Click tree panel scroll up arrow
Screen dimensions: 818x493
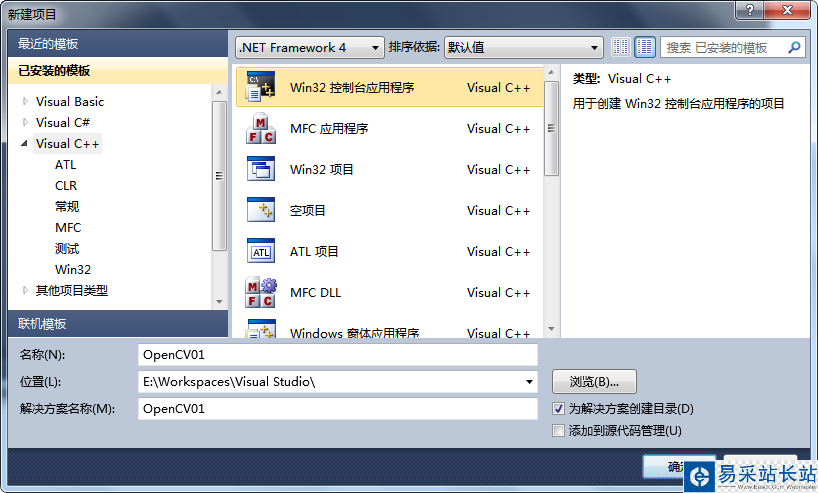219,92
